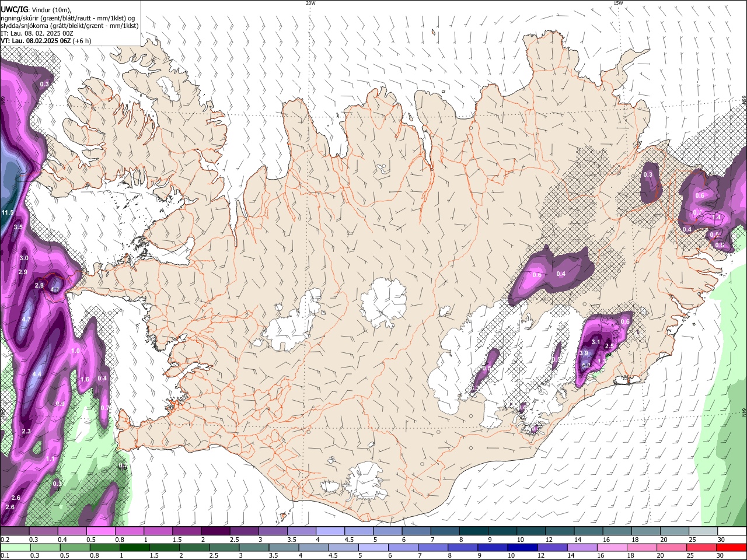Viewport: 747px width, 560px height.
Task: Pick the lavender swatch at 14 on the rain scale
Action: [582, 547]
